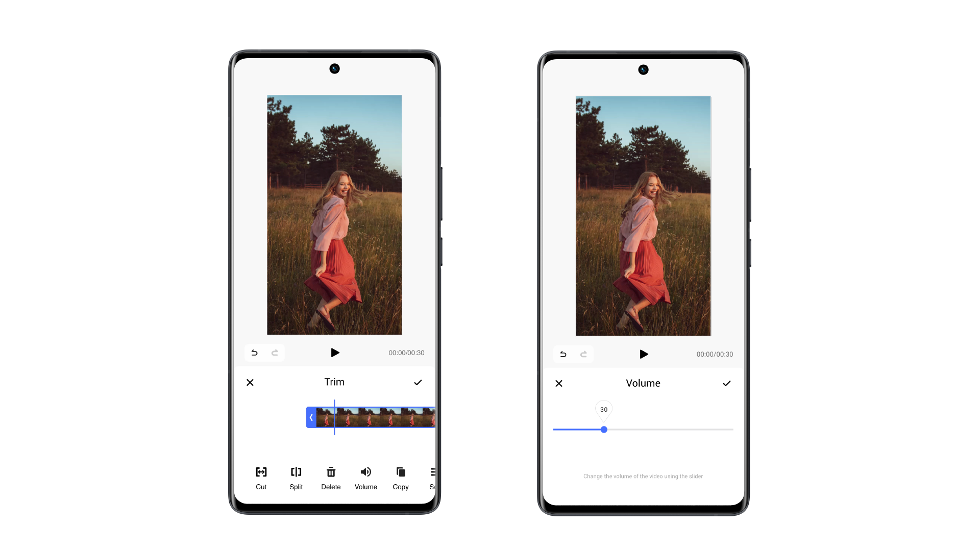
Task: Toggle play on left phone
Action: (x=334, y=353)
